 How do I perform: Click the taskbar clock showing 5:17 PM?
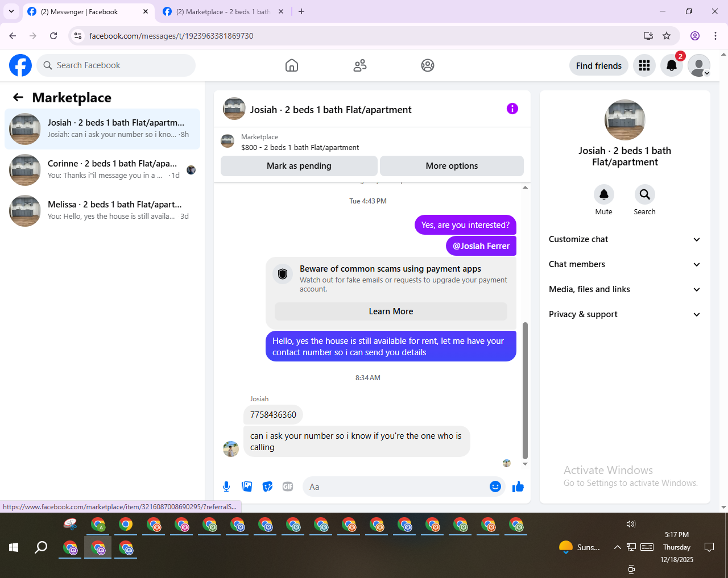pyautogui.click(x=677, y=547)
